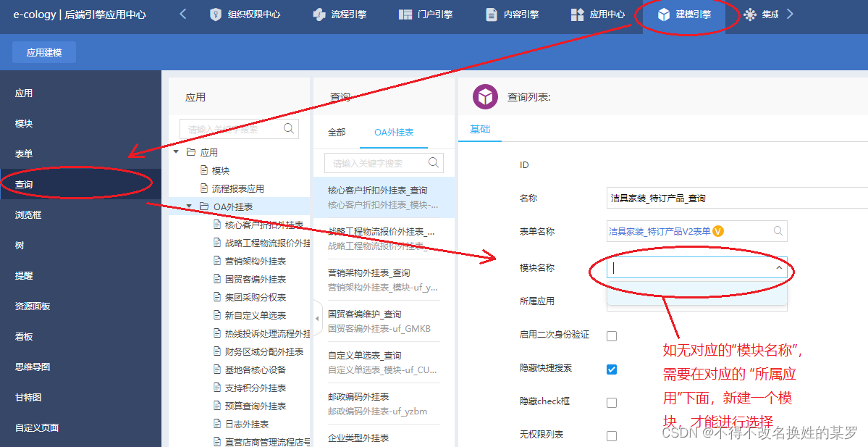The image size is (868, 447).
Task: Select 预算查询外挂表 tree node
Action: pos(256,406)
